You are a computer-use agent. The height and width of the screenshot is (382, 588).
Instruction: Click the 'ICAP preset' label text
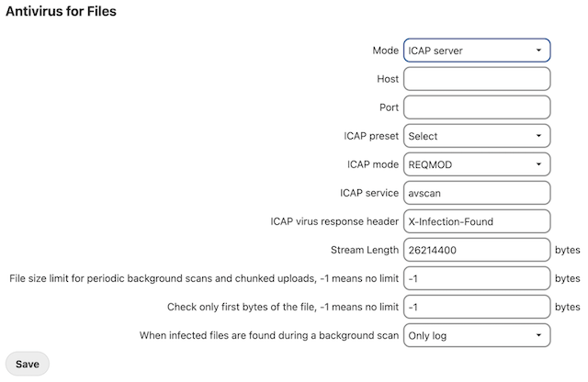pos(366,136)
